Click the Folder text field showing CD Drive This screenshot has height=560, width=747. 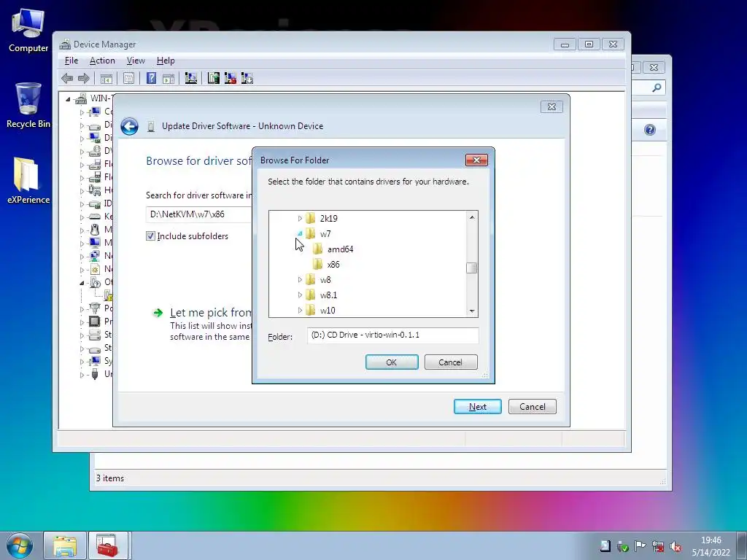392,335
